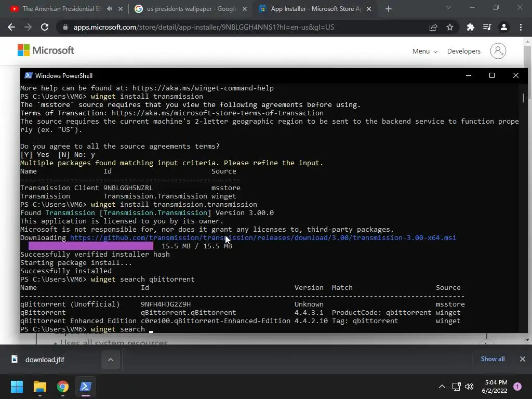532x399 pixels.
Task: Click the PowerShell taskbar icon
Action: pyautogui.click(x=86, y=387)
